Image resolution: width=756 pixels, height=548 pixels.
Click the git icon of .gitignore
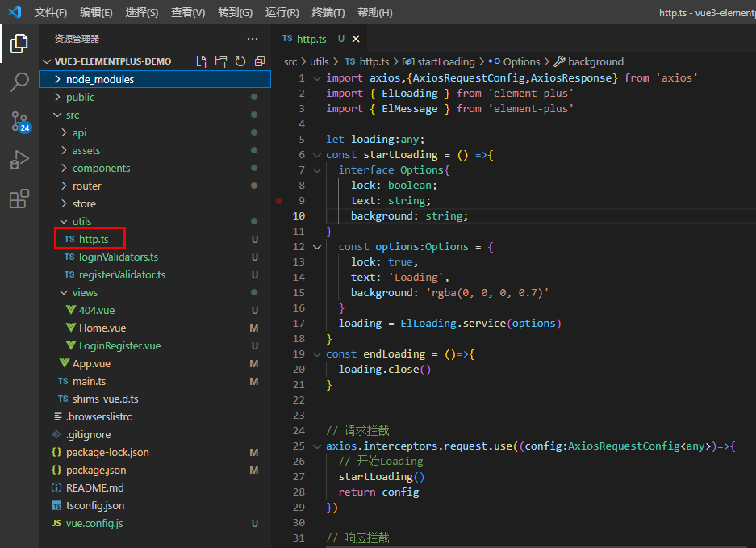click(56, 434)
